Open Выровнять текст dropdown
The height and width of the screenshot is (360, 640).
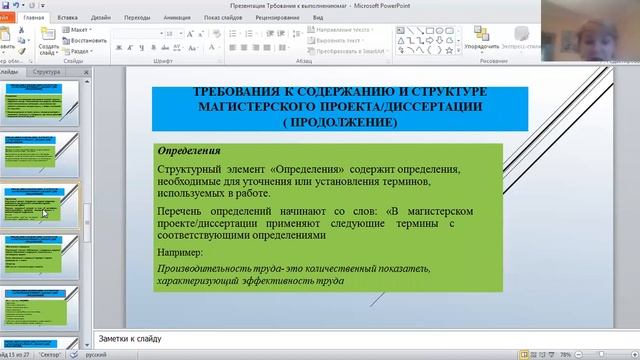tap(335, 40)
